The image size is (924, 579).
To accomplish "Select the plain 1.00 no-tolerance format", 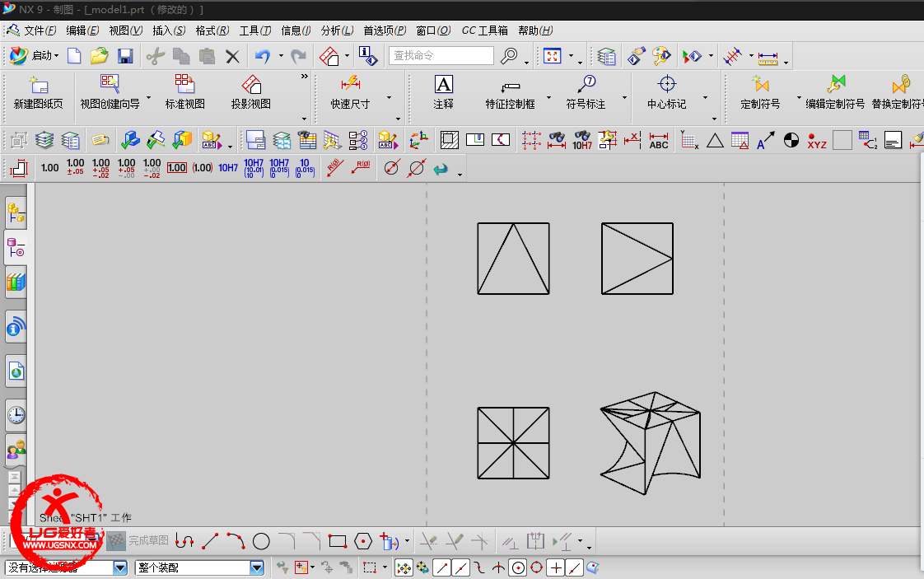I will pos(50,168).
